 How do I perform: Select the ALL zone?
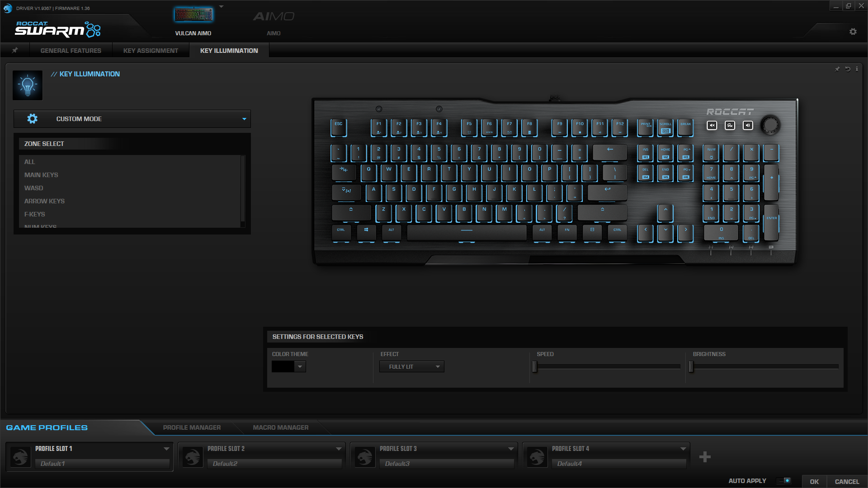coord(29,162)
